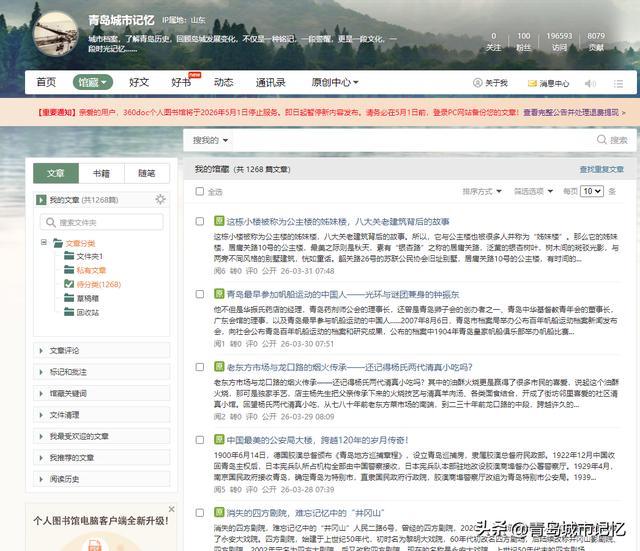Switch to the 书籍 sidebar tab

tap(101, 173)
